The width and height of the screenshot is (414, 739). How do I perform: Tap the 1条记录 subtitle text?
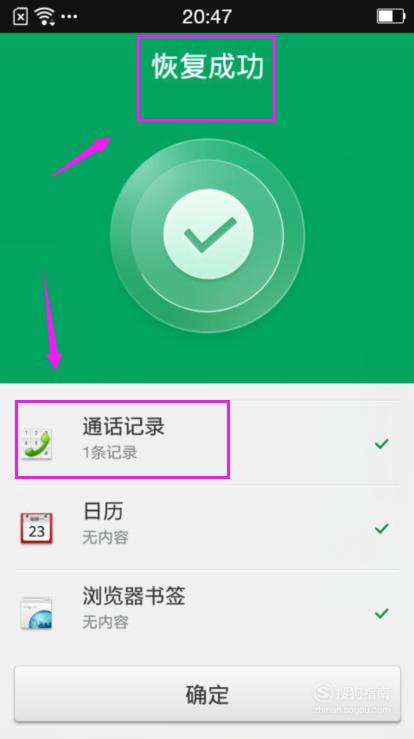(x=110, y=452)
